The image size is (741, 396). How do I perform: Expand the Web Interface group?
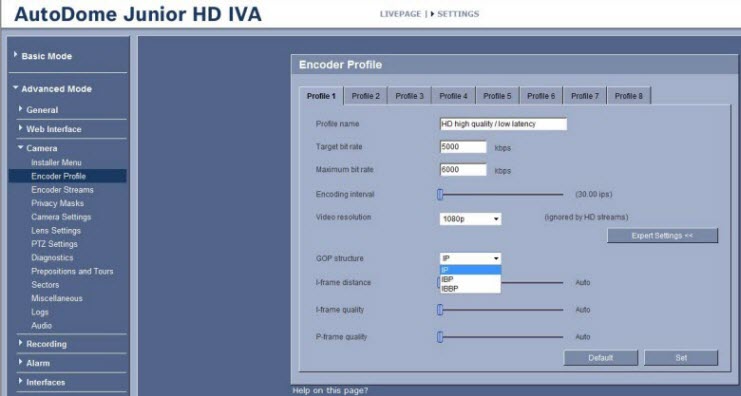coord(53,129)
